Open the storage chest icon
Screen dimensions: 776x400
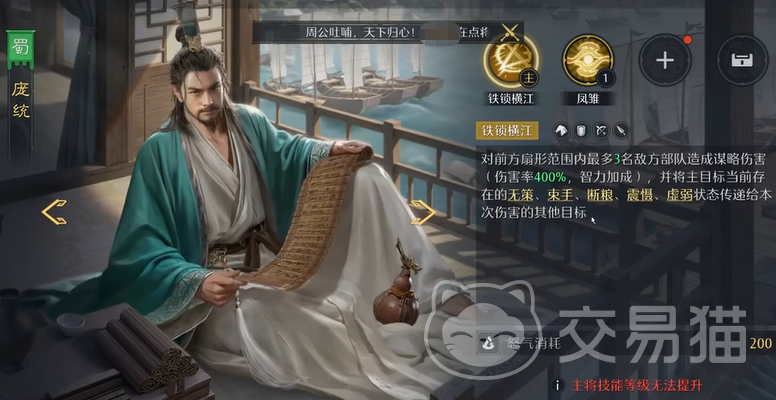click(x=742, y=60)
